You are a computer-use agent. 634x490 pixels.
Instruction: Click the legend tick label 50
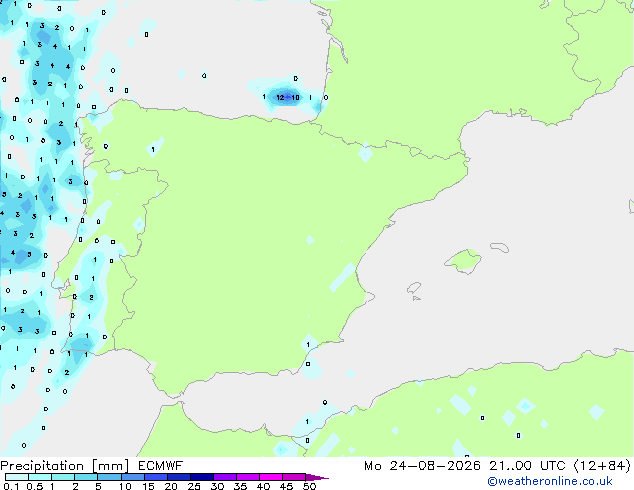pos(310,486)
